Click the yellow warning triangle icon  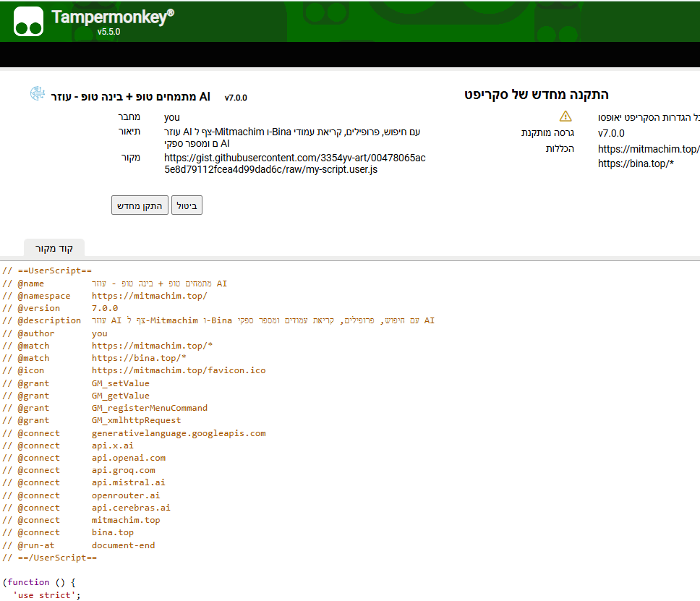pyautogui.click(x=565, y=116)
